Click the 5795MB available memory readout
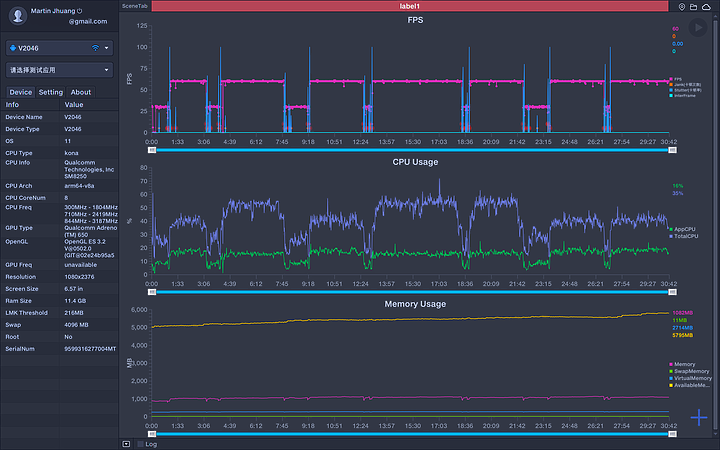The height and width of the screenshot is (450, 720). (682, 335)
